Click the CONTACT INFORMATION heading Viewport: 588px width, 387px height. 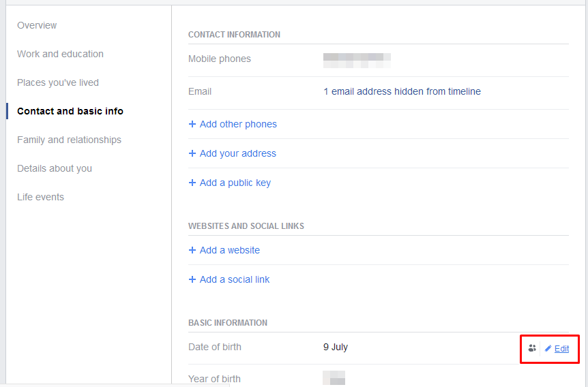click(x=234, y=35)
